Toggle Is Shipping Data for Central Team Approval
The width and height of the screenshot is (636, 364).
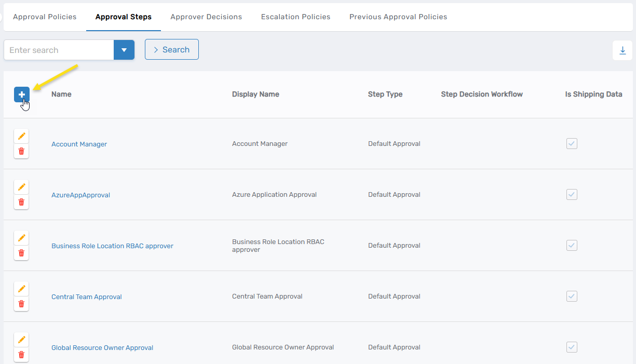pyautogui.click(x=572, y=296)
